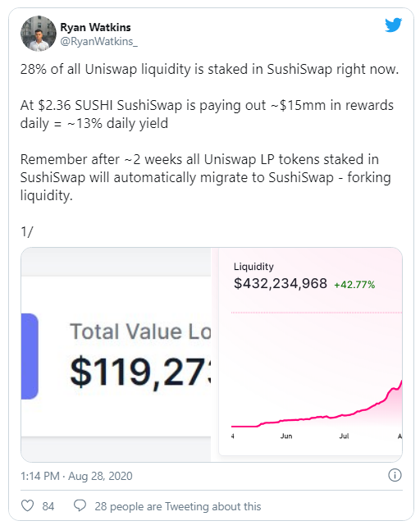The width and height of the screenshot is (420, 530).
Task: Click the Twitter bird logo
Action: coord(393,25)
